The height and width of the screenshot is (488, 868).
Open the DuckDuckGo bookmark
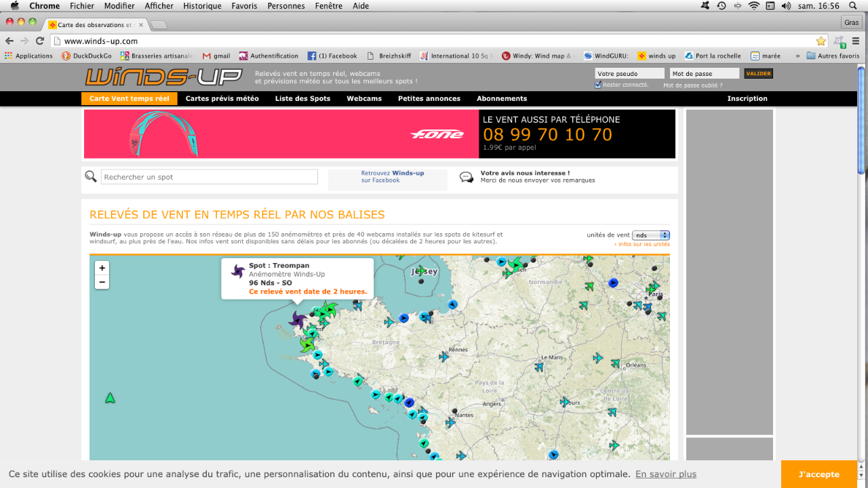tap(88, 56)
